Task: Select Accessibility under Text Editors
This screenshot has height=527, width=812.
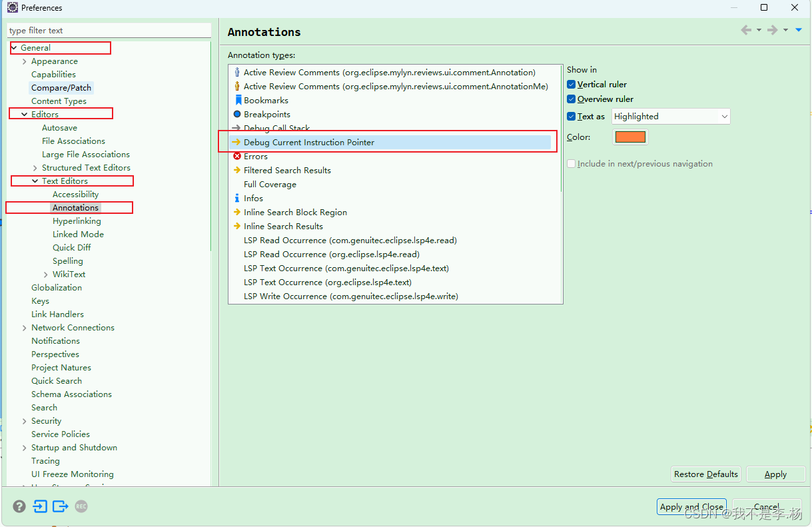Action: pos(76,195)
